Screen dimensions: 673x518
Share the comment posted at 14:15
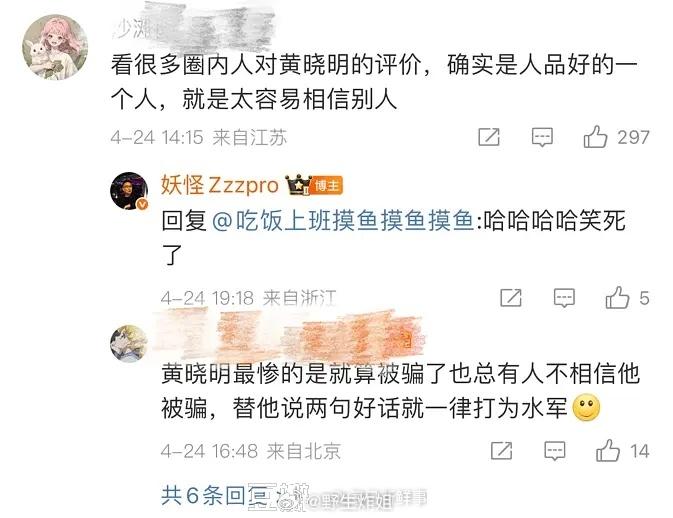coord(489,137)
